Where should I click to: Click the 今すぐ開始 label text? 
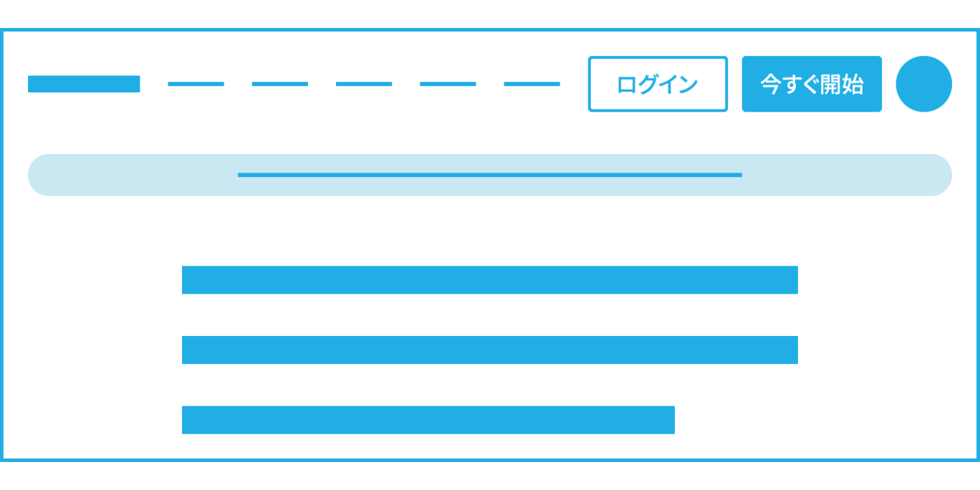[x=812, y=85]
